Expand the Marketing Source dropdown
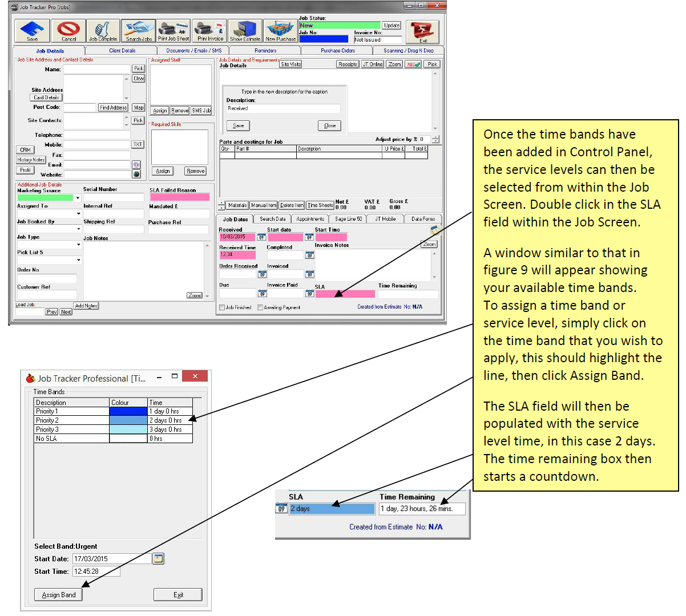The image size is (686, 616). (x=78, y=198)
